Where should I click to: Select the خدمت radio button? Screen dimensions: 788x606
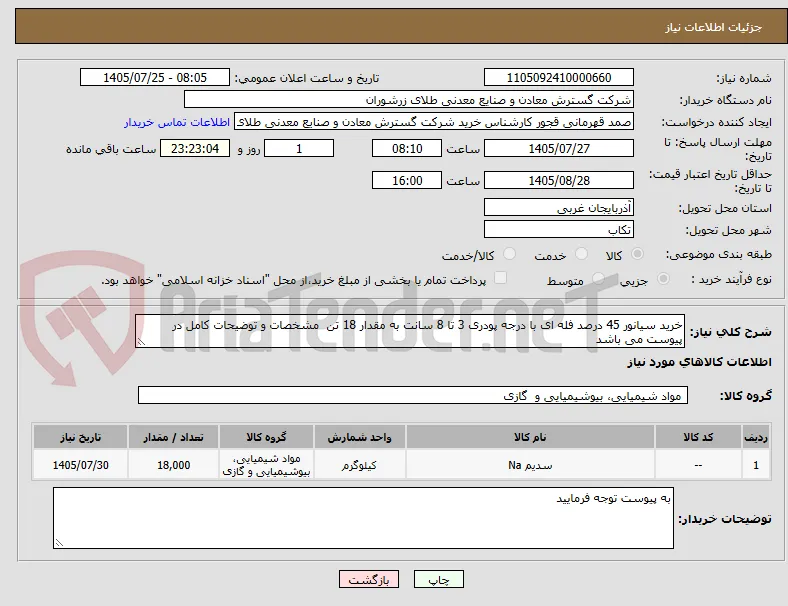point(581,254)
